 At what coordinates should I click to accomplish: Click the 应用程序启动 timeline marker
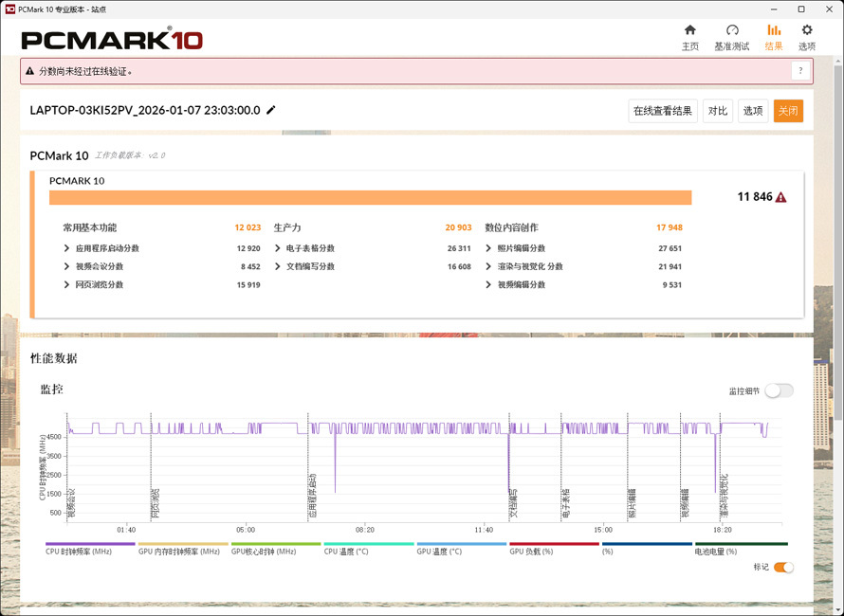click(x=313, y=496)
